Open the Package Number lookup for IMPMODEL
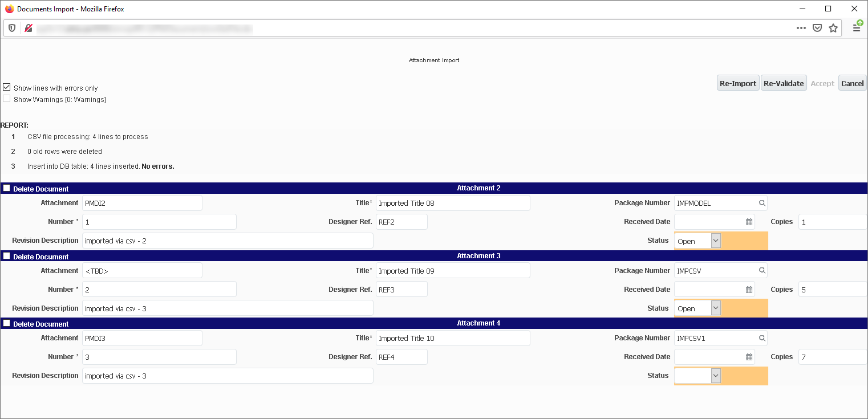Viewport: 868px width, 419px height. 762,202
